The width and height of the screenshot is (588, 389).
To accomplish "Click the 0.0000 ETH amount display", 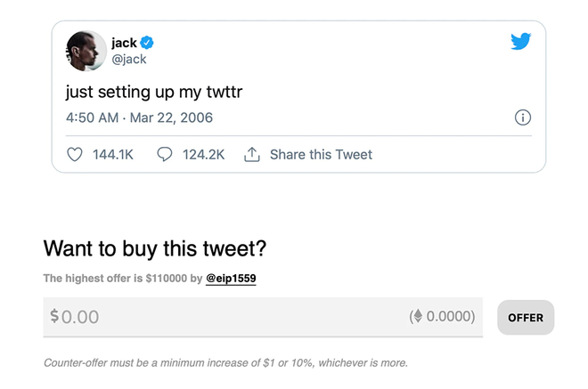I will 448,317.
